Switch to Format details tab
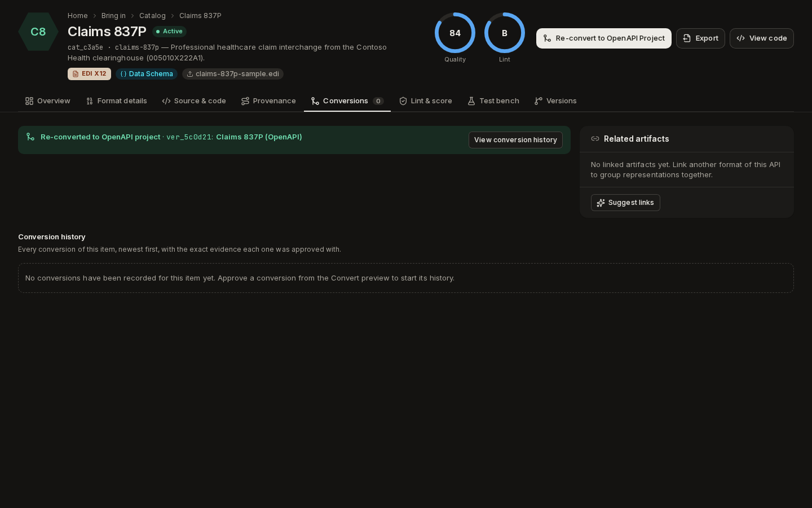Viewport: 812px width, 508px height. (x=117, y=101)
